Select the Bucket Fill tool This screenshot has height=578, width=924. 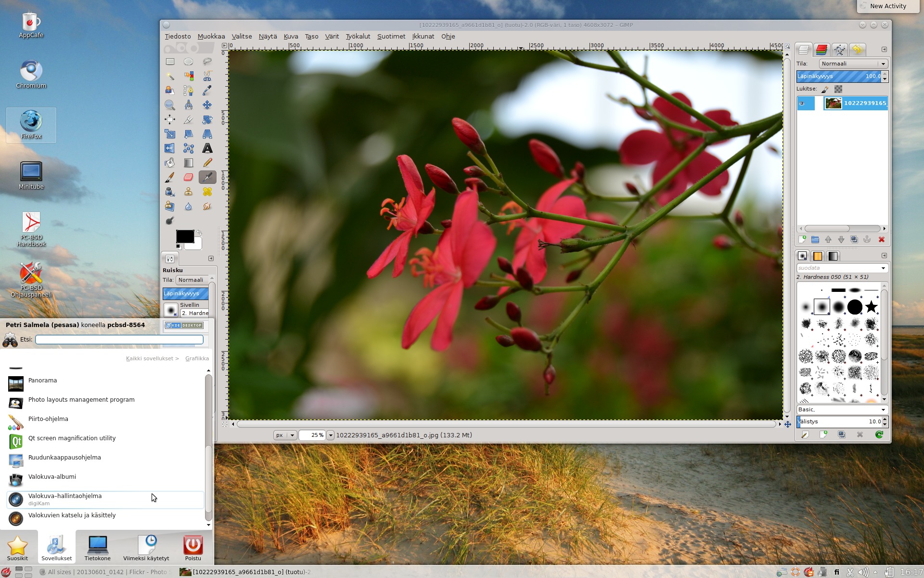170,163
